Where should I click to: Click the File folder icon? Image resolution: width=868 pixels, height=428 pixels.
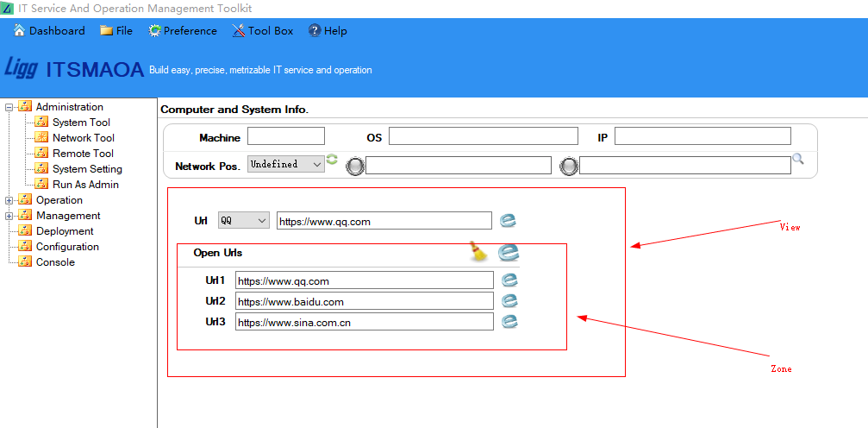click(106, 31)
